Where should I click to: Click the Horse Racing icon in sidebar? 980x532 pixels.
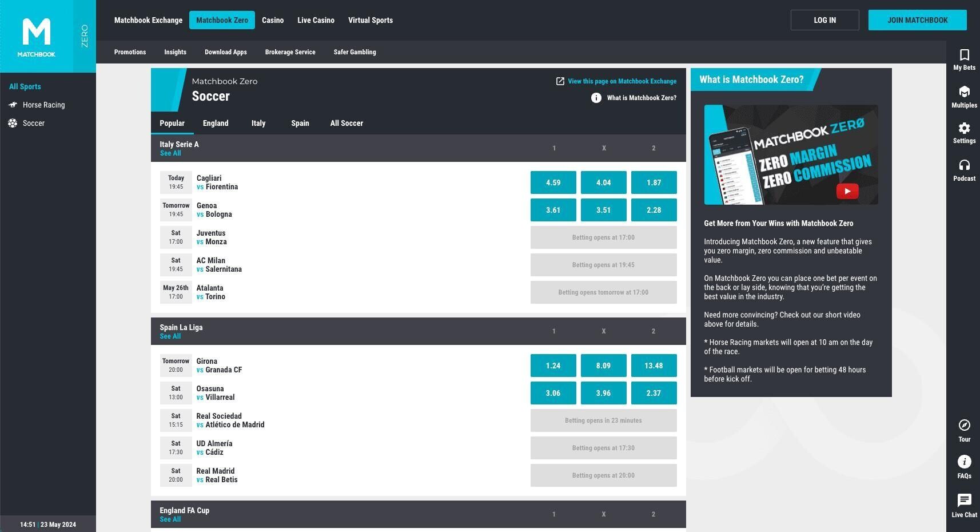tap(13, 105)
